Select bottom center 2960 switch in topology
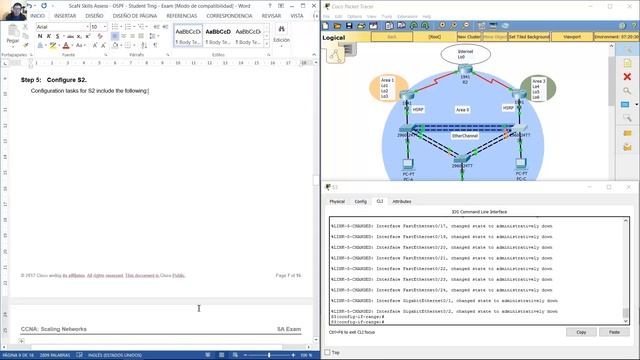Image resolution: width=640 pixels, height=360 pixels. coord(462,158)
